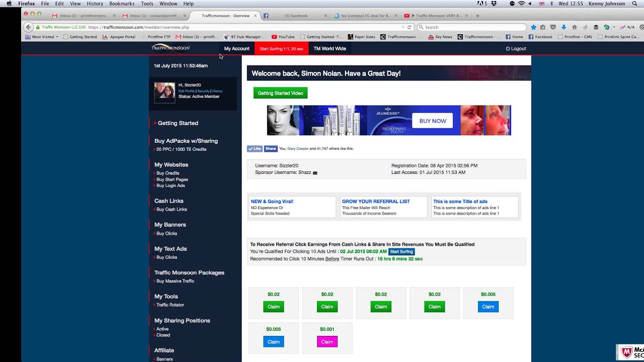Open TM World Wide navigation item
This screenshot has width=644, height=362.
coord(330,49)
